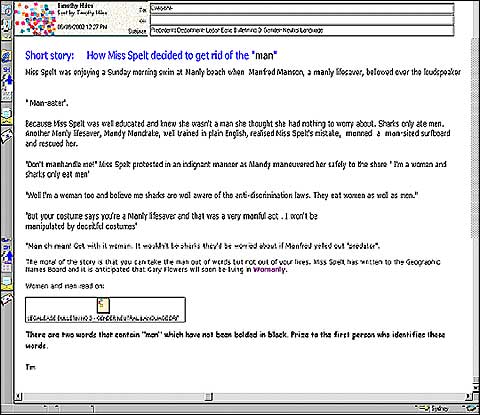This screenshot has height=415, width=480.
Task: Click the vertical scrollbar thumb
Action: click(476, 138)
